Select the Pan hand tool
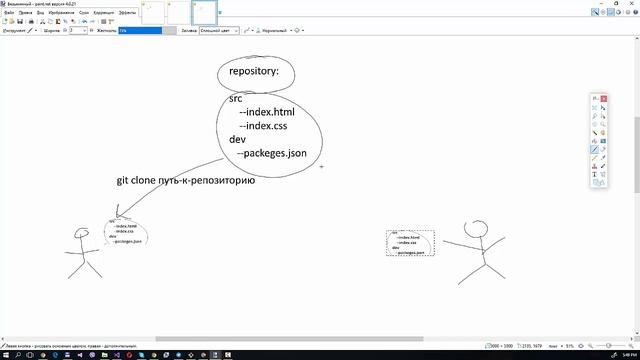The height and width of the screenshot is (360, 640). [x=603, y=133]
